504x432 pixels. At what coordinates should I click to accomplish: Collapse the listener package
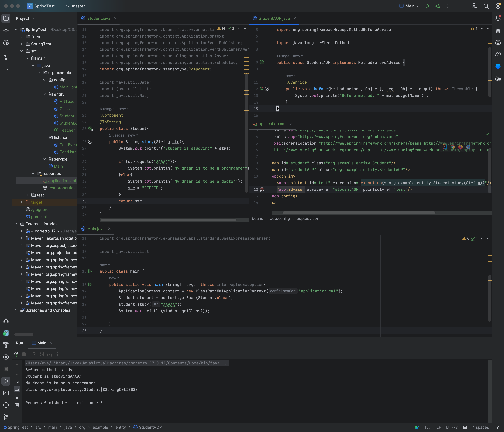coord(44,138)
